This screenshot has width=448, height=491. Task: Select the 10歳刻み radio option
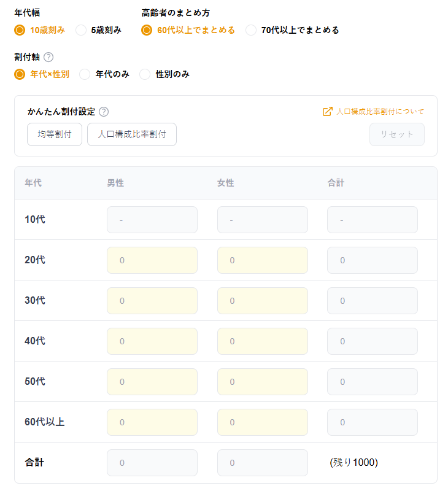(x=20, y=30)
